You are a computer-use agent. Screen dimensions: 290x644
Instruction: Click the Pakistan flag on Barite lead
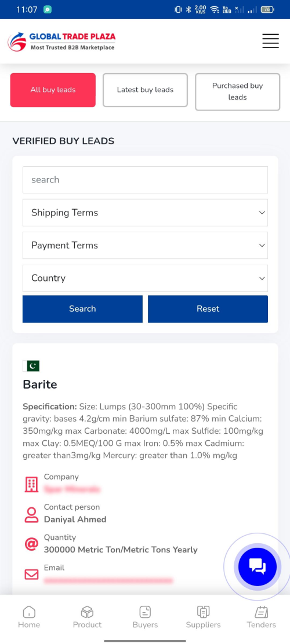click(x=31, y=366)
